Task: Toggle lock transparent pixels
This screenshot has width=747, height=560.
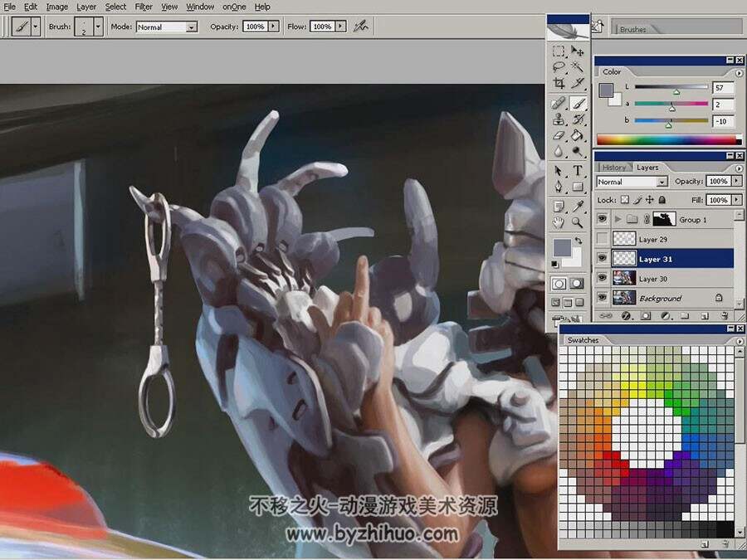Action: [625, 200]
